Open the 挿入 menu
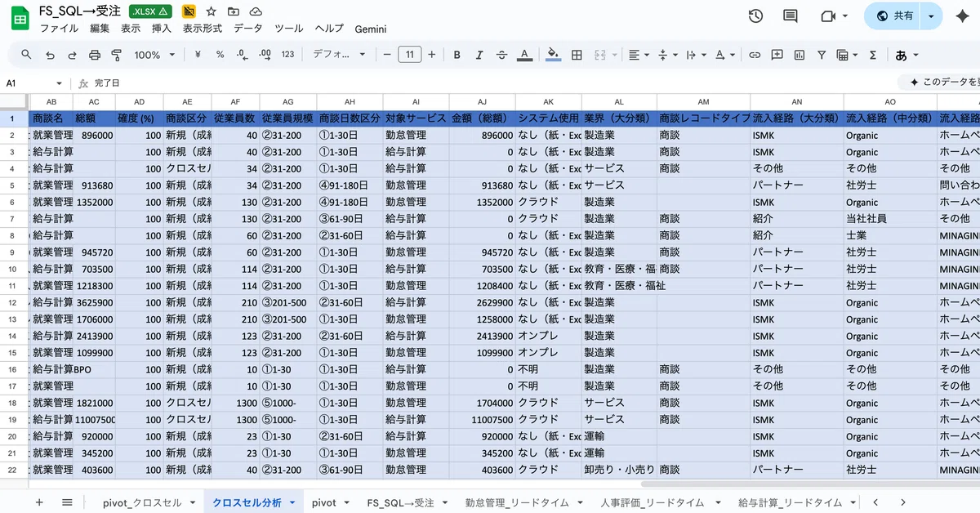This screenshot has width=980, height=513. 162,29
